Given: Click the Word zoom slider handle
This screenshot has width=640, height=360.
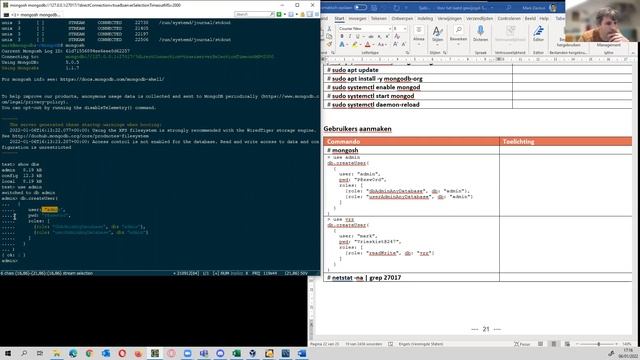Looking at the screenshot, I should pos(599,344).
